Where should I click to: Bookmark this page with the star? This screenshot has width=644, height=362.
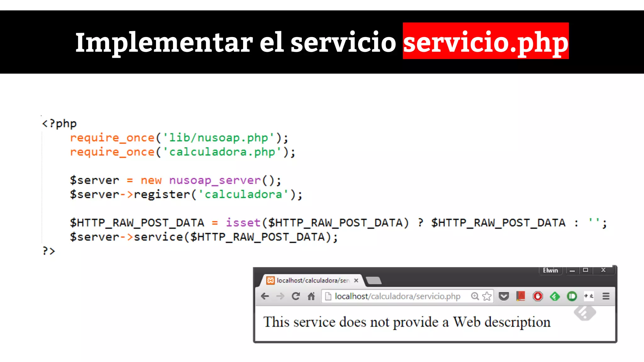tap(487, 296)
